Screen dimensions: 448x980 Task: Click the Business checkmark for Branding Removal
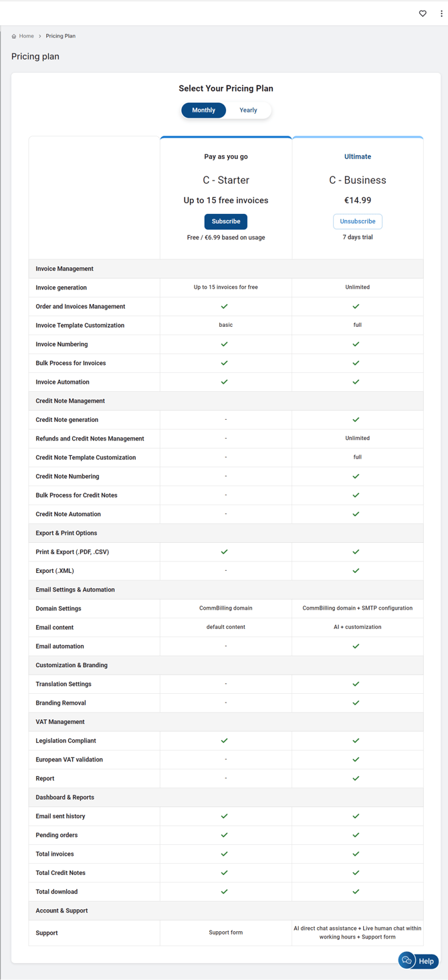(x=356, y=703)
